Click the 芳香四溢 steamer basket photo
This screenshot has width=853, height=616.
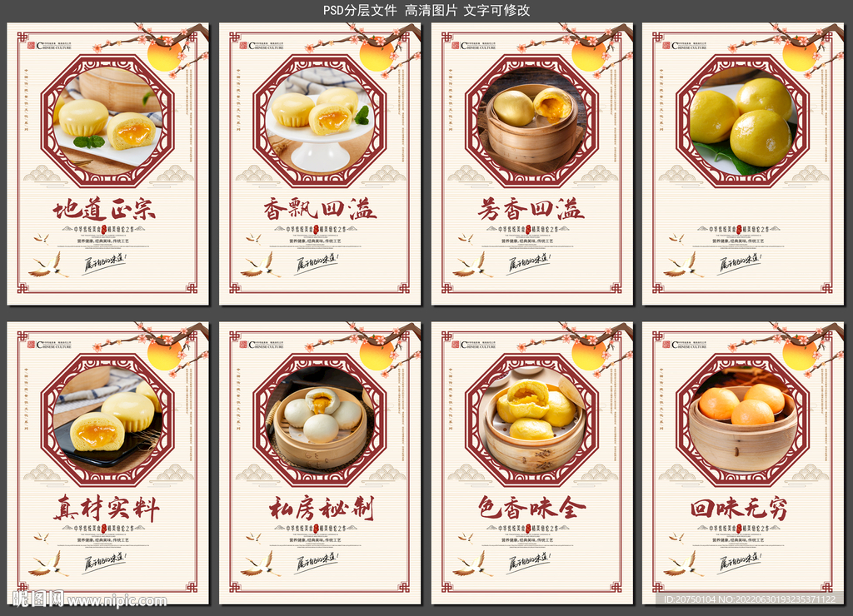coord(531,122)
